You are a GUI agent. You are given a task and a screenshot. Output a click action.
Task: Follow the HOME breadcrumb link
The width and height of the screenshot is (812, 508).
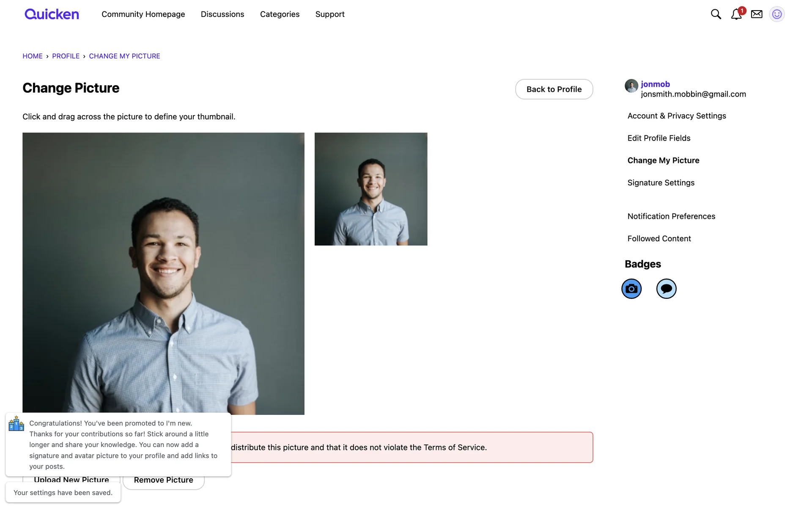[33, 56]
